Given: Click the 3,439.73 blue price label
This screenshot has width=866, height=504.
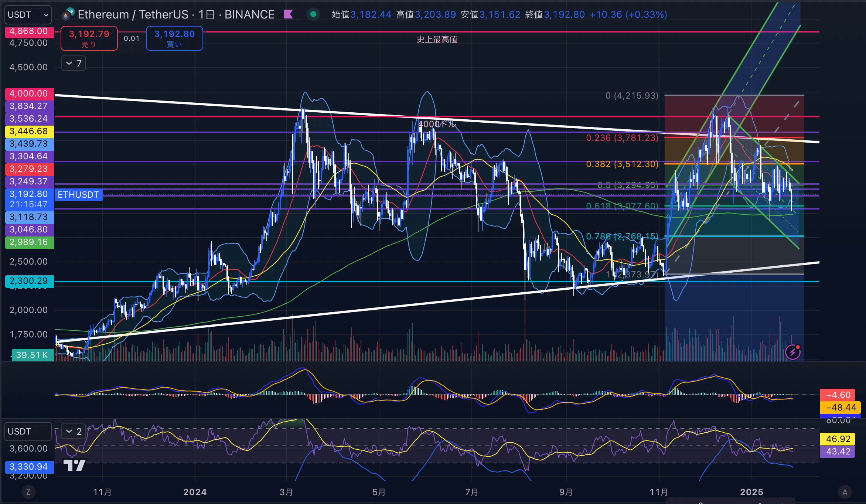Looking at the screenshot, I should point(29,144).
